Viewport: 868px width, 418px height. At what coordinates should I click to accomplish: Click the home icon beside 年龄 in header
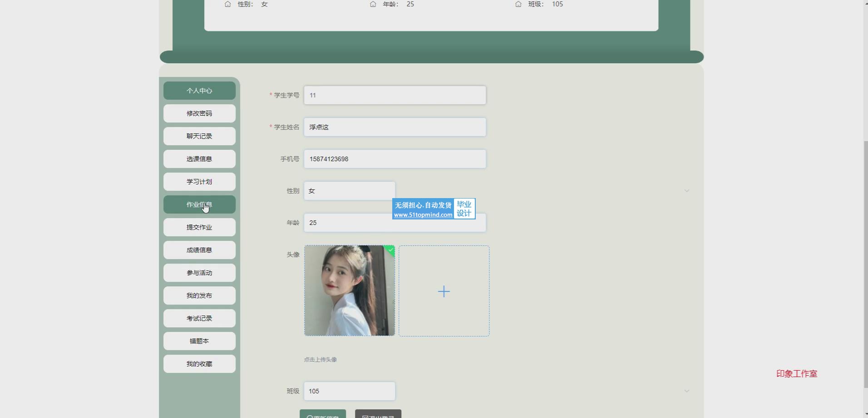click(373, 4)
